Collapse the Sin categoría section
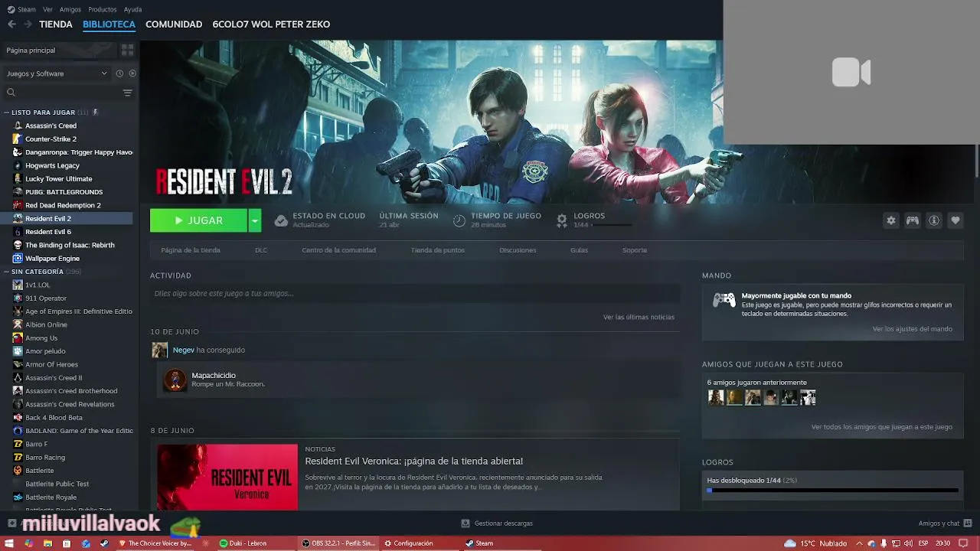The height and width of the screenshot is (551, 980). [x=6, y=272]
